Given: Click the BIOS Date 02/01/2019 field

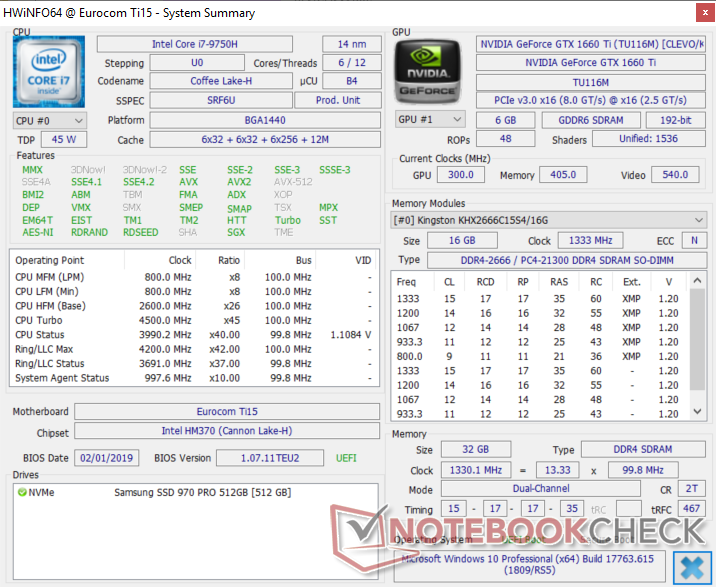Looking at the screenshot, I should [x=106, y=458].
